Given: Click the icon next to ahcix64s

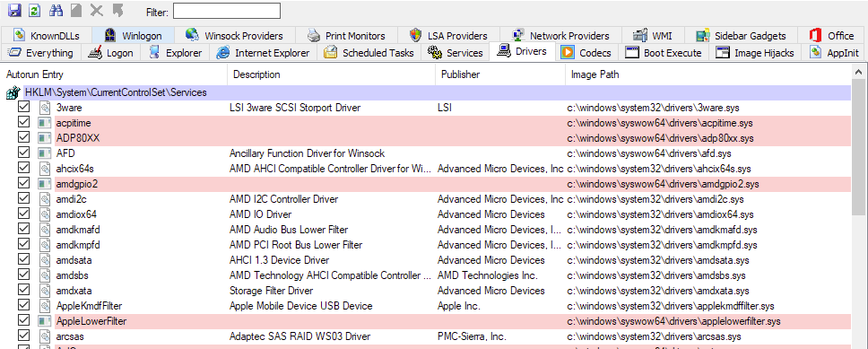Looking at the screenshot, I should pyautogui.click(x=44, y=169).
